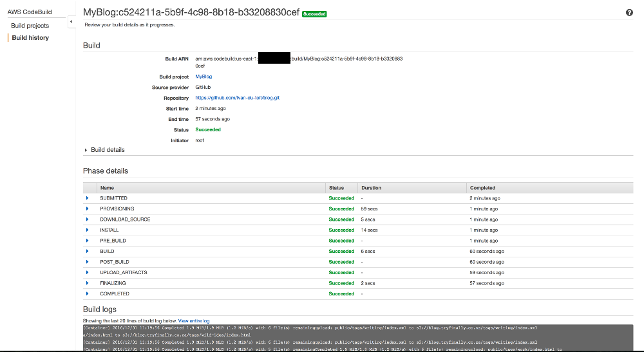Screen dimensions: 644x352
Task: Click the Source provider value GitHub
Action: coord(203,88)
